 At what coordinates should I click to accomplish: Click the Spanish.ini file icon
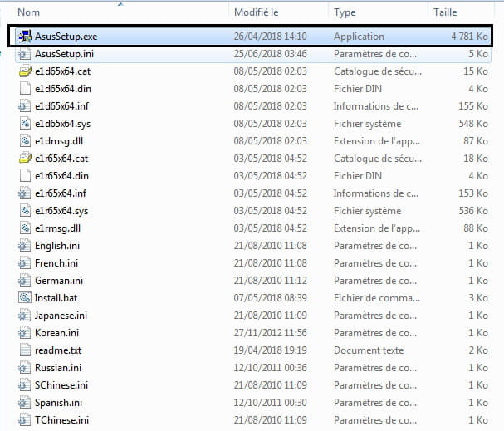pyautogui.click(x=25, y=403)
